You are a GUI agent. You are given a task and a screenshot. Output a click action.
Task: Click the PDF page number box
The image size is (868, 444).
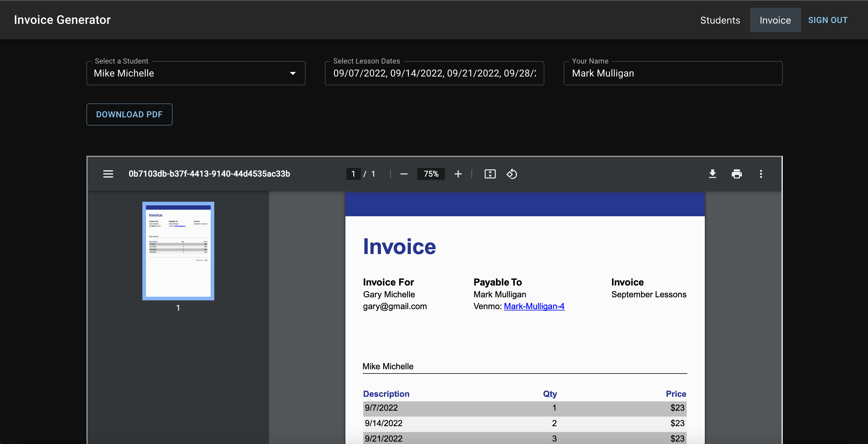pos(353,174)
